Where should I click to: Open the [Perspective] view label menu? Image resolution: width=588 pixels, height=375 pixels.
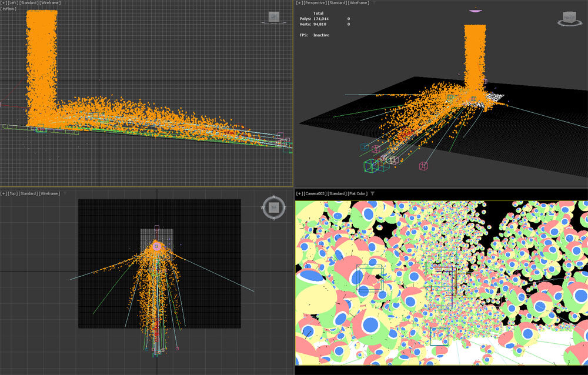pos(315,2)
